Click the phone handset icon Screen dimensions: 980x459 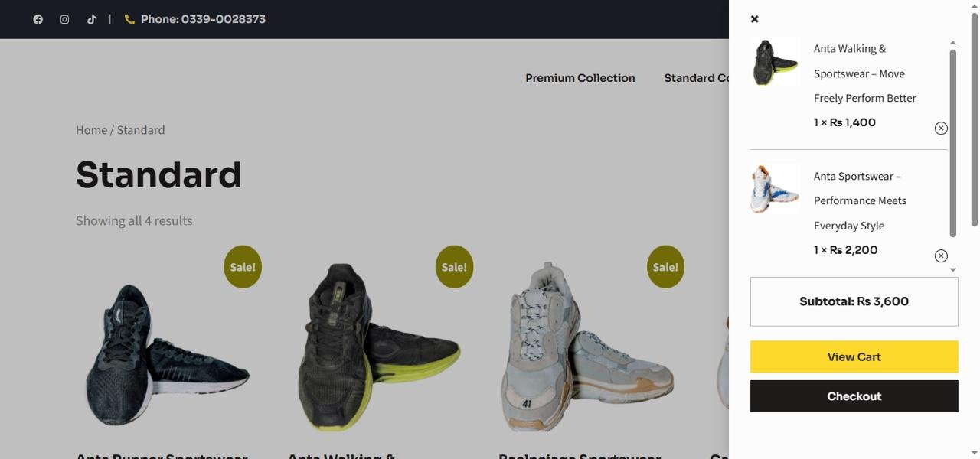pos(129,19)
